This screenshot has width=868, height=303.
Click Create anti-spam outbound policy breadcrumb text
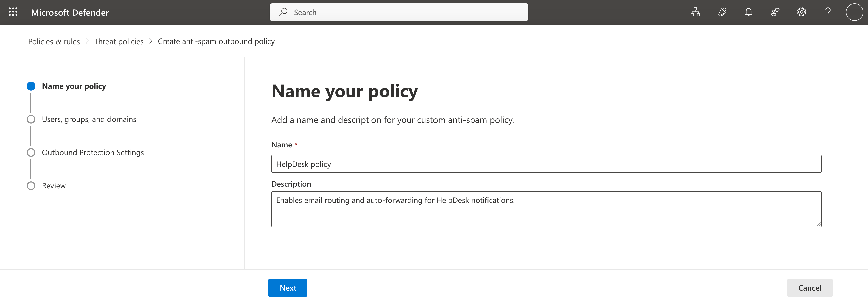(216, 41)
